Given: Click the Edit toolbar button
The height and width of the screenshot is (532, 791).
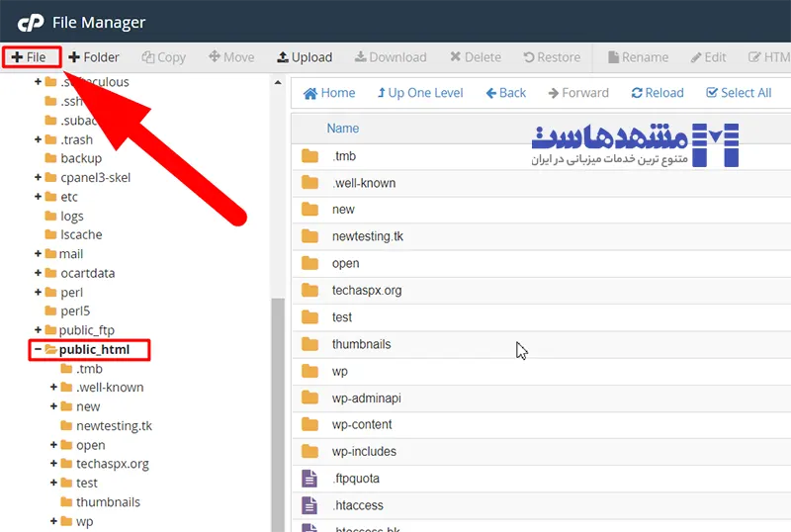Looking at the screenshot, I should pos(709,57).
